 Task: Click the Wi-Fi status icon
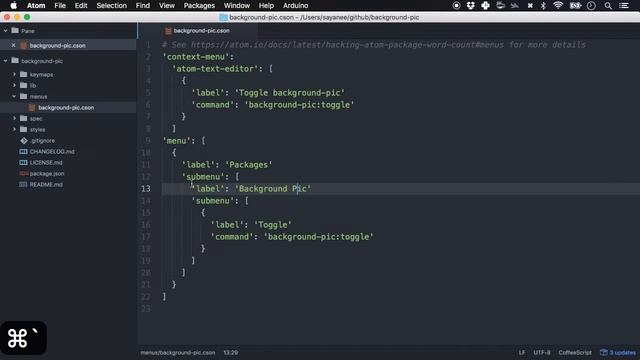click(558, 5)
